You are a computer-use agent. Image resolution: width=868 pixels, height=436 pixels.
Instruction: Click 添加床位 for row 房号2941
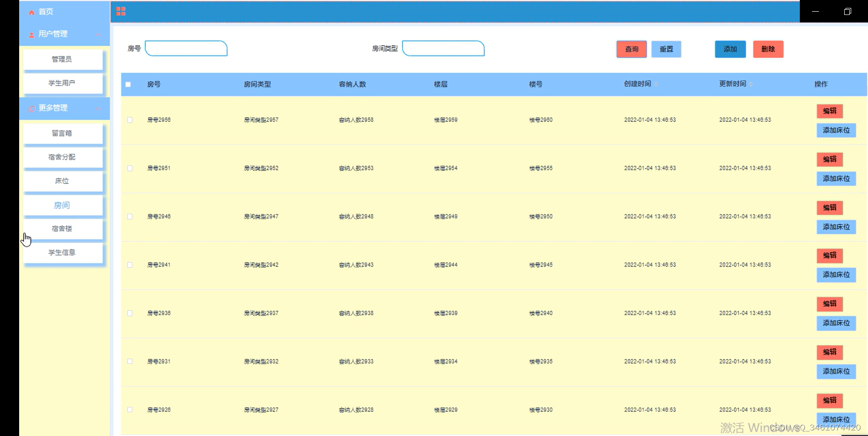836,275
